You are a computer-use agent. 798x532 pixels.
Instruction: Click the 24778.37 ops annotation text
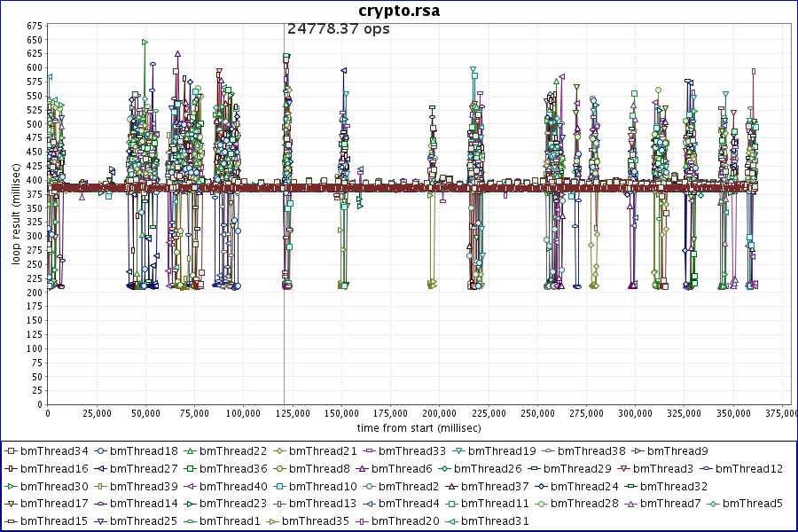click(339, 29)
